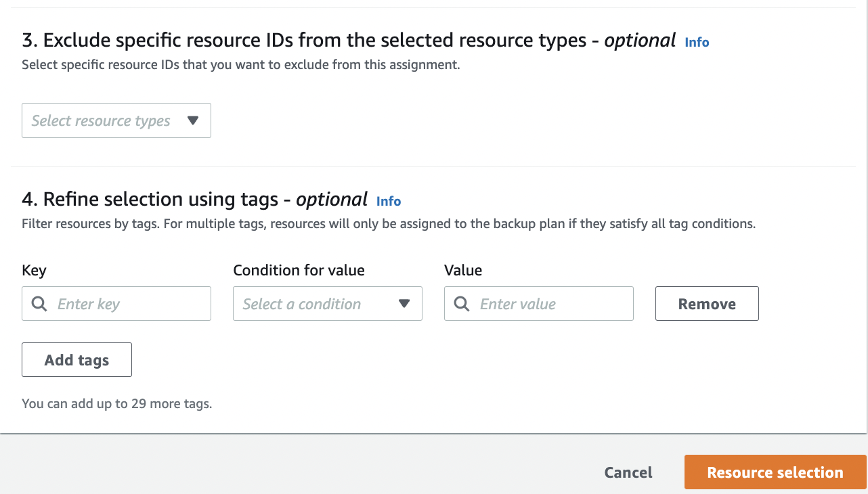
Task: Click the Value field label
Action: click(x=463, y=271)
